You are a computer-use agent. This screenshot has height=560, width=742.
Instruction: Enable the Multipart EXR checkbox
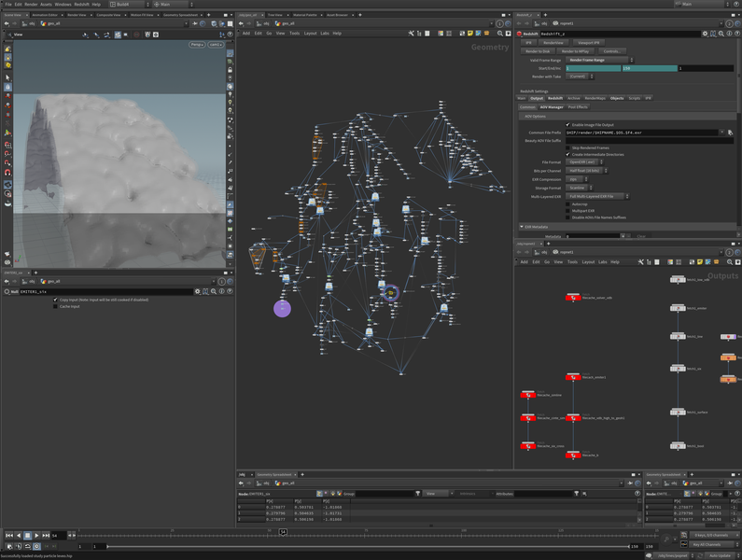tap(567, 211)
